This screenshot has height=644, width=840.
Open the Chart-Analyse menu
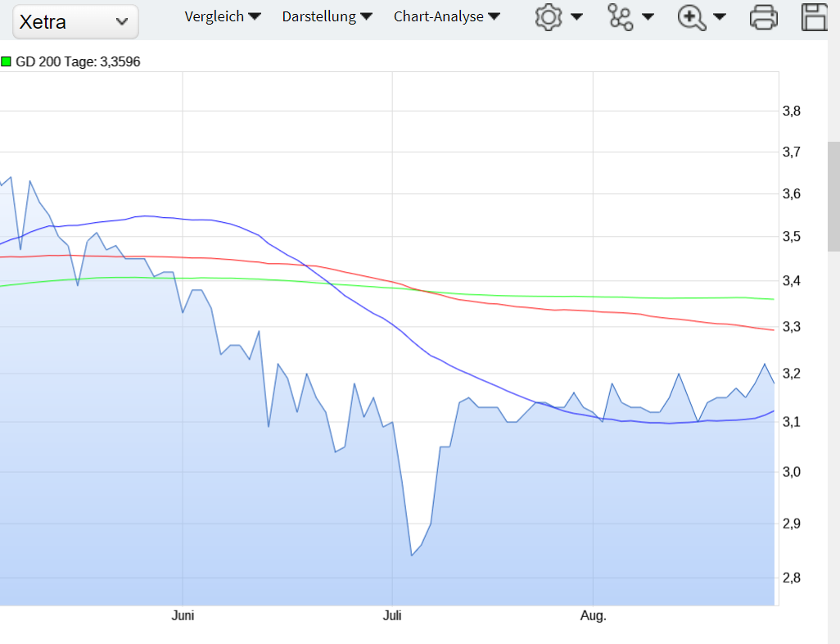[440, 15]
